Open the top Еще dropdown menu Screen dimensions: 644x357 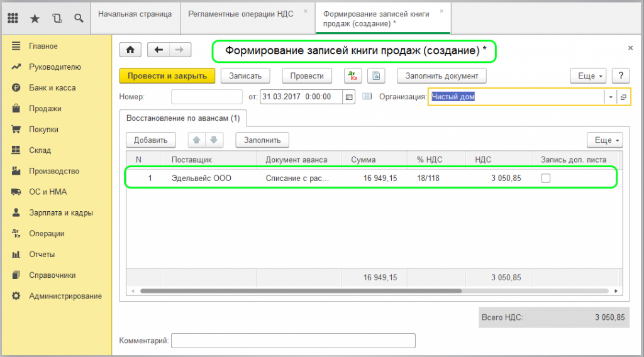coord(589,76)
